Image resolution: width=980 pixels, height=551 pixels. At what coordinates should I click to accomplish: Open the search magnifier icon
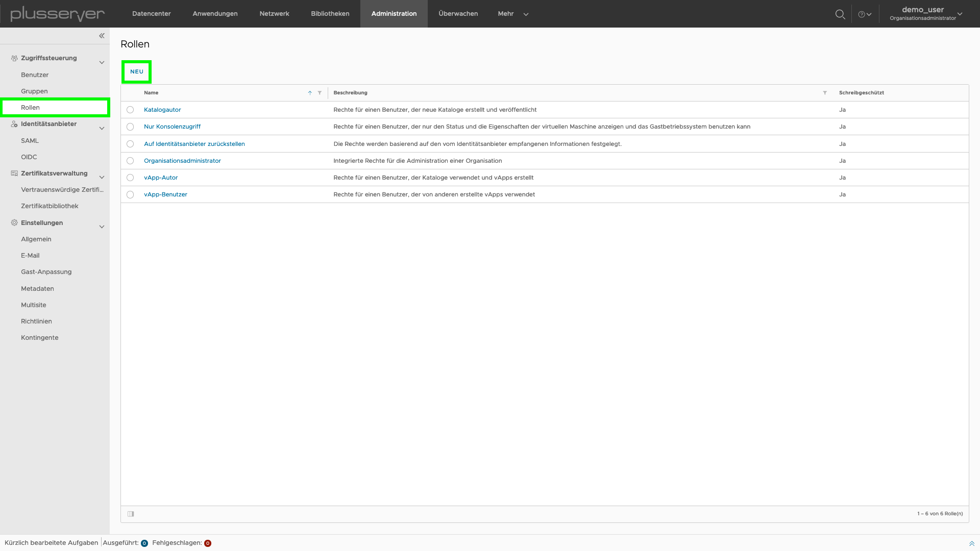[840, 14]
